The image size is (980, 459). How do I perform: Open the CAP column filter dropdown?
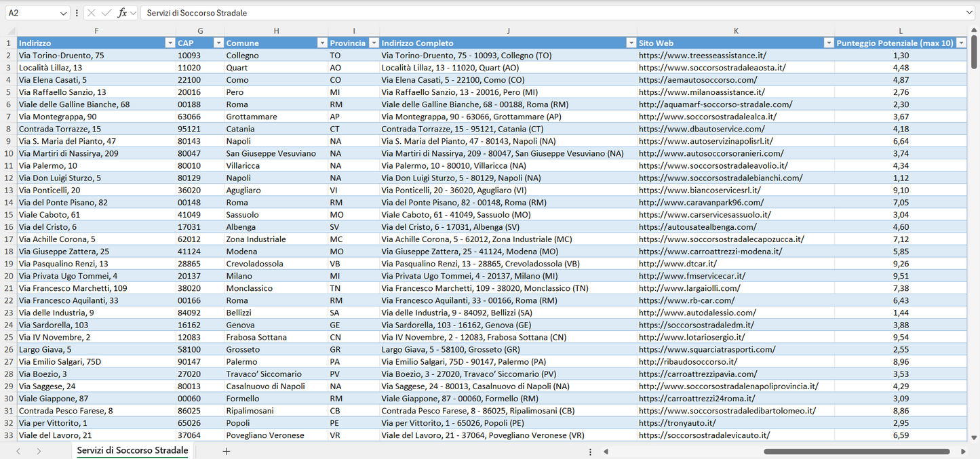(218, 42)
